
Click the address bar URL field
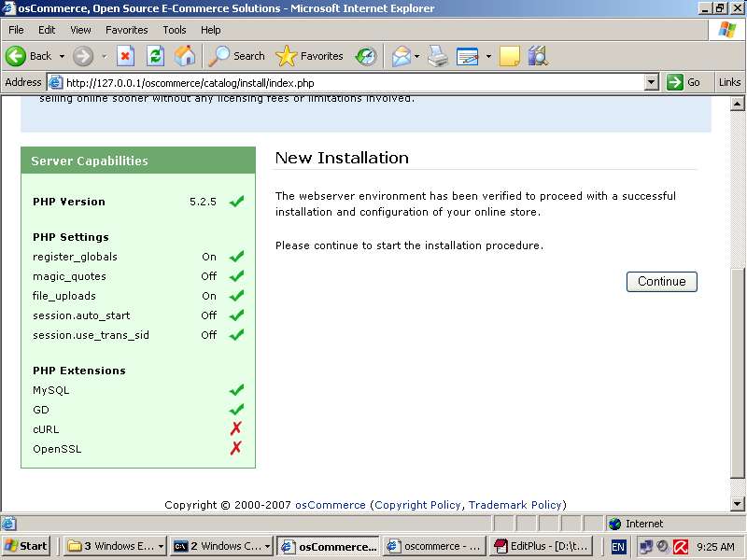[x=355, y=82]
